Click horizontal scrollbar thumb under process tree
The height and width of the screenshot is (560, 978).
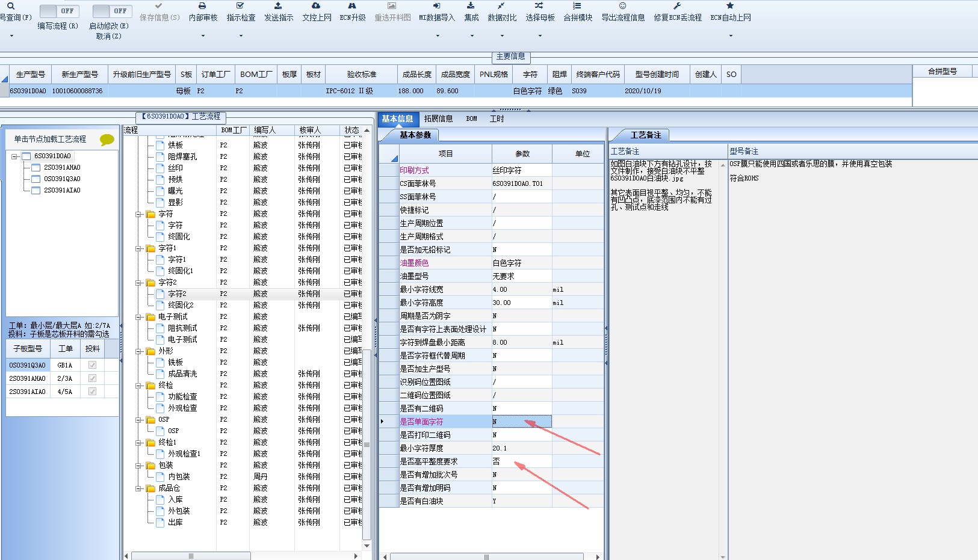click(x=191, y=556)
